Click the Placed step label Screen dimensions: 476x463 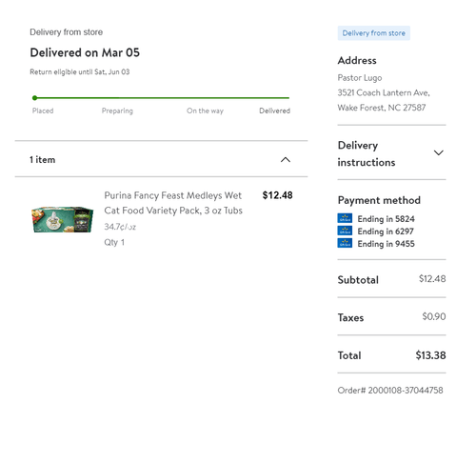[43, 111]
